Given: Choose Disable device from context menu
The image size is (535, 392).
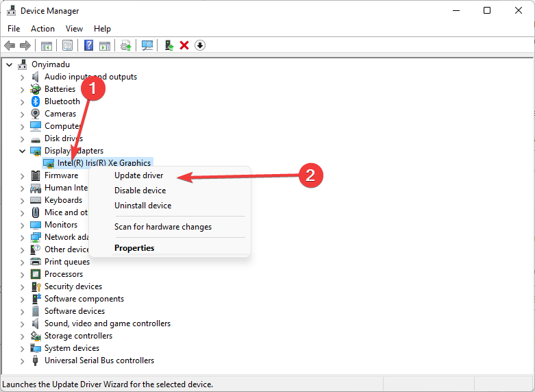Looking at the screenshot, I should (140, 191).
